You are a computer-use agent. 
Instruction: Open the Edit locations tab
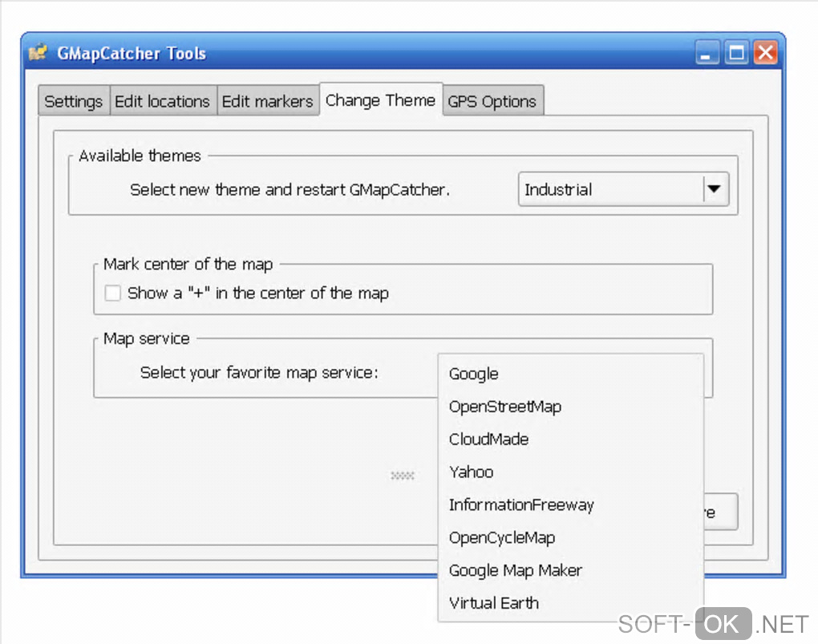point(162,102)
